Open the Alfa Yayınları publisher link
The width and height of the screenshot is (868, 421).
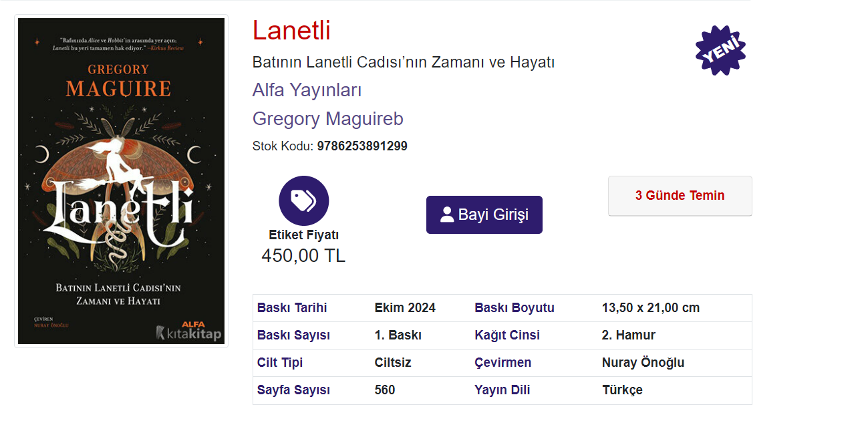[x=307, y=90]
